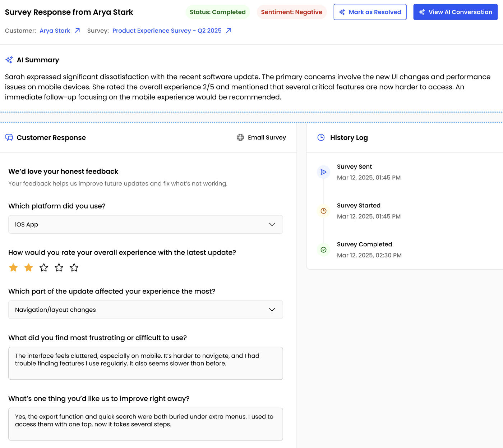Click the chevron on the platform selector
Screen dimensions: 503x448
pos(272,224)
